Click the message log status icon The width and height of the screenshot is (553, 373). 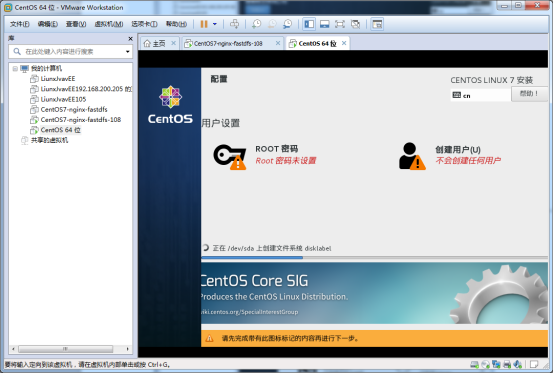point(534,364)
